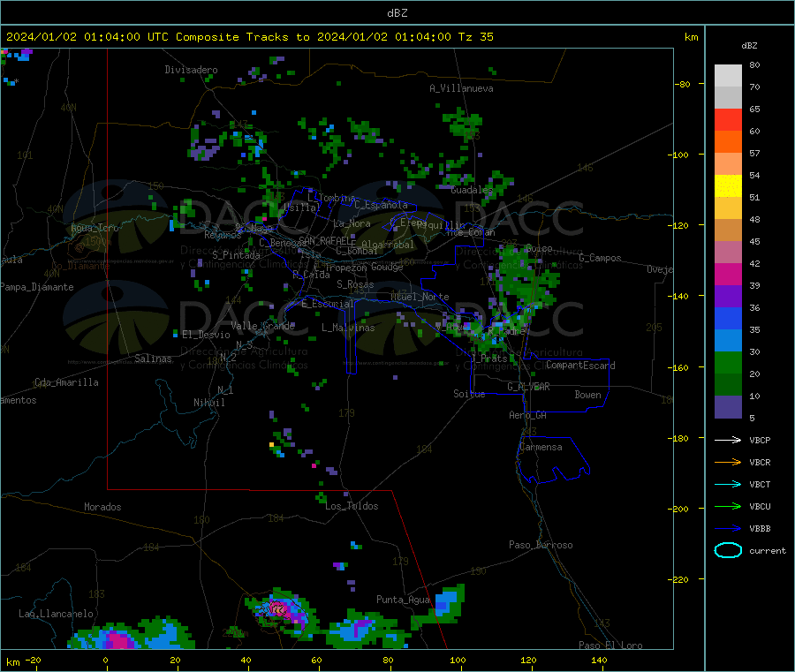
Task: Click the Cda_Amarilla map label
Action: point(66,382)
